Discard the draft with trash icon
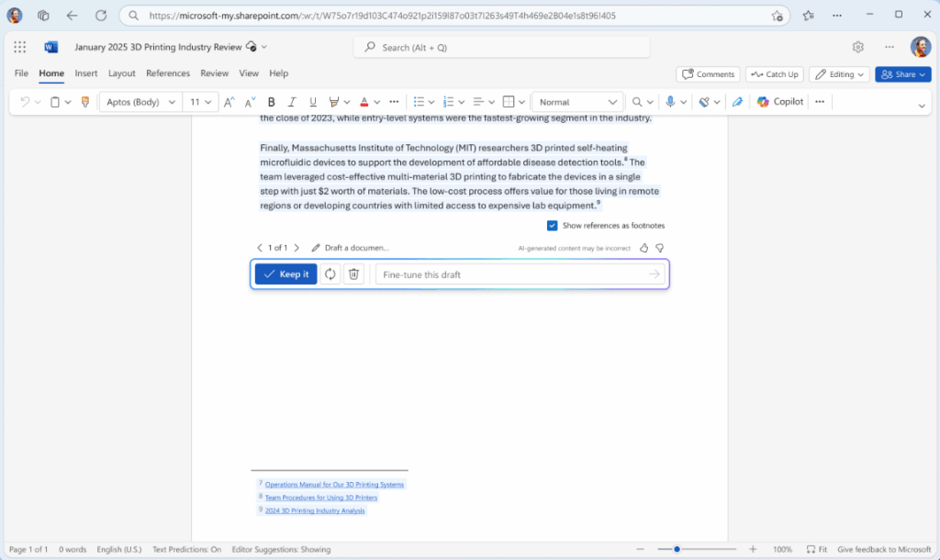 pos(353,274)
